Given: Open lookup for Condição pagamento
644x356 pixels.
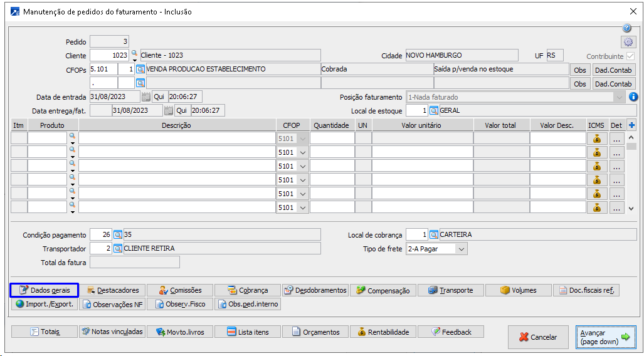Looking at the screenshot, I should (117, 235).
